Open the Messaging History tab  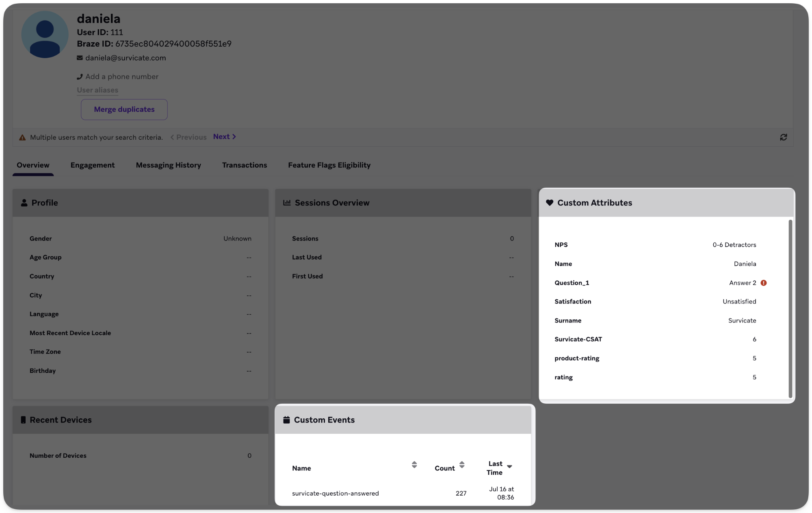coord(168,165)
